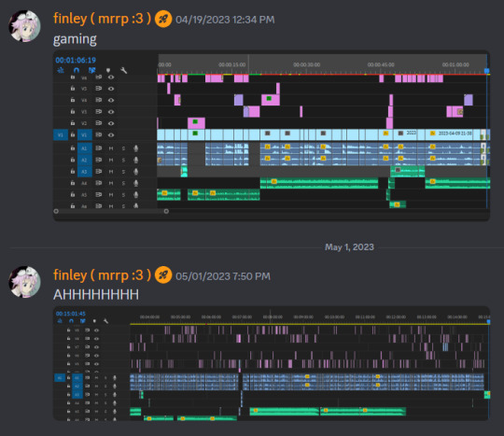
Task: Click right zoom handle of gaming timeline scrollbar
Action: click(166, 211)
